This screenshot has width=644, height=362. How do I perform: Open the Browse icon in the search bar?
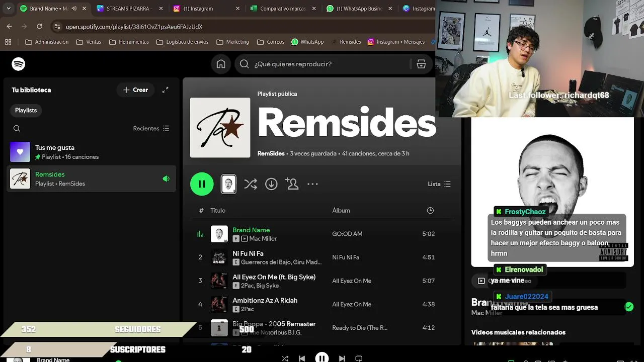(421, 64)
